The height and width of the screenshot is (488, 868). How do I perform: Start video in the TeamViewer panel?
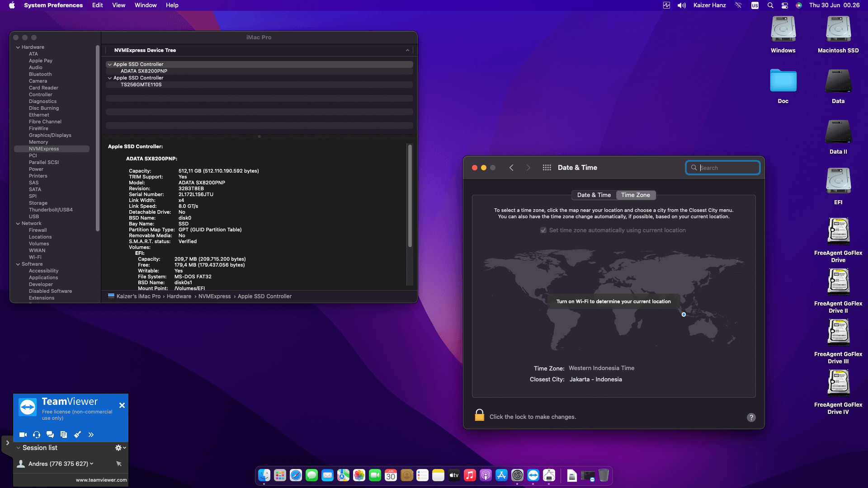[23, 435]
